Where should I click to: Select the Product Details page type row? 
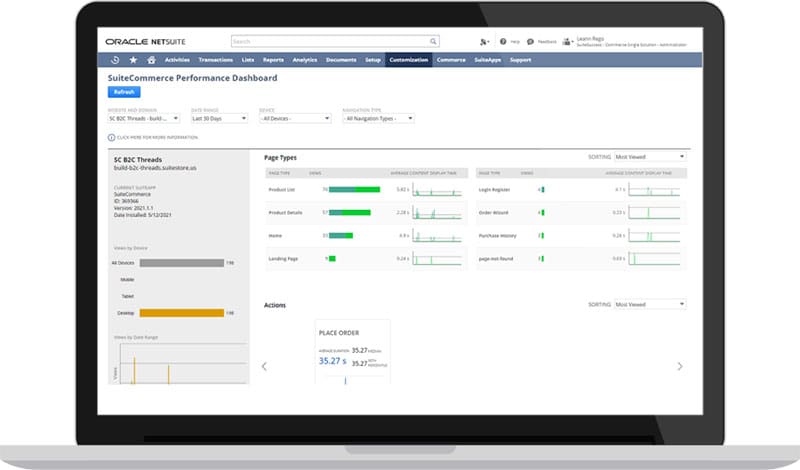[366, 213]
